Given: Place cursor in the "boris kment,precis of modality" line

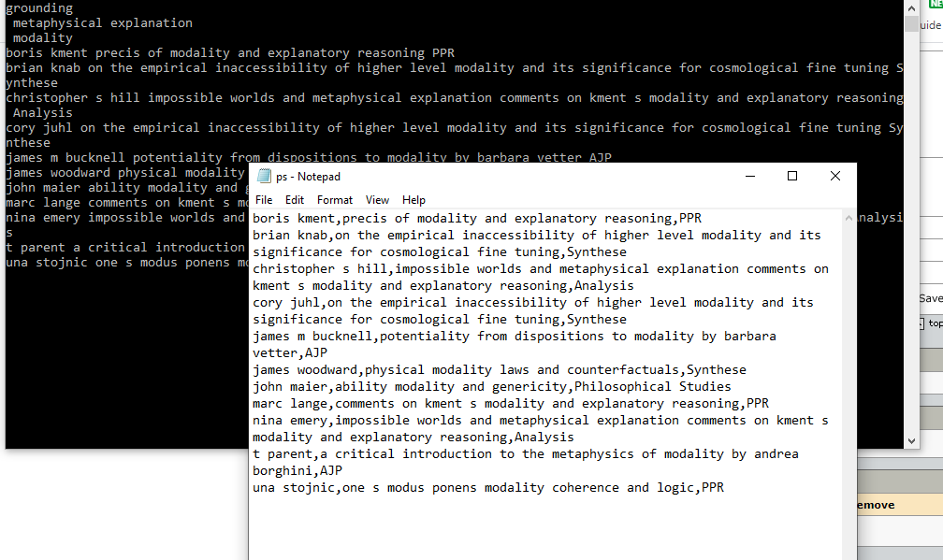Looking at the screenshot, I should [421, 217].
